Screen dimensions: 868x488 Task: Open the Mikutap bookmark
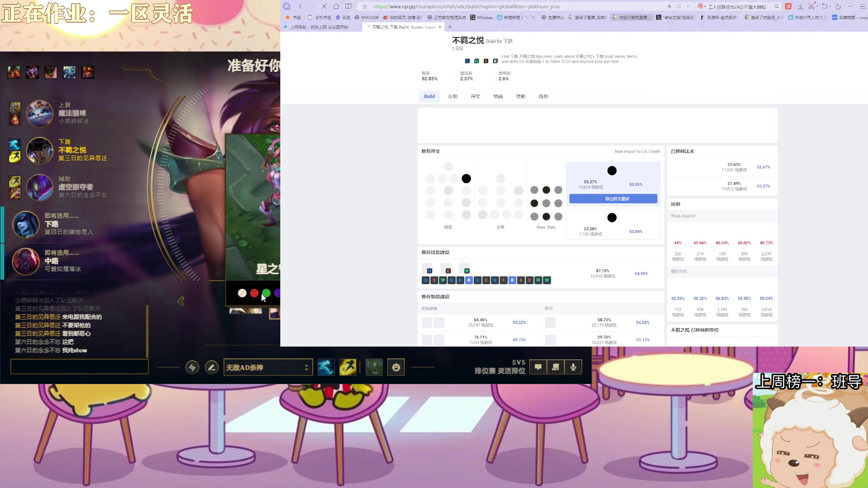pos(481,18)
